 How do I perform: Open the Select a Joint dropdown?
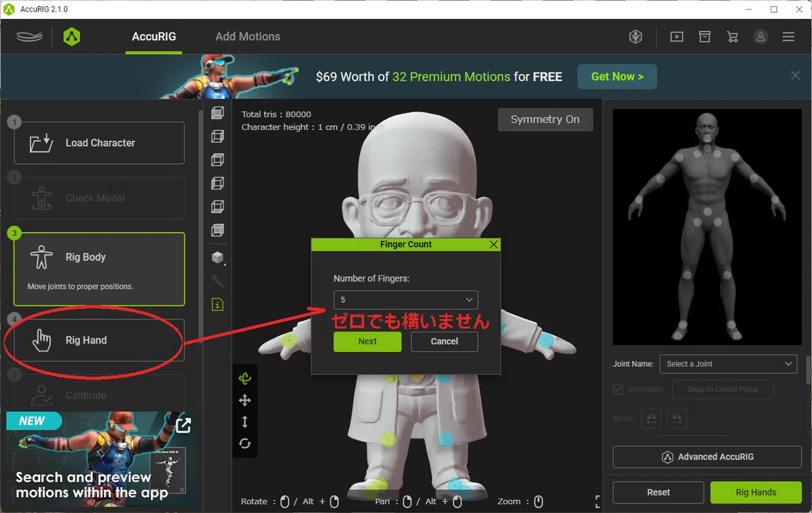pos(728,363)
